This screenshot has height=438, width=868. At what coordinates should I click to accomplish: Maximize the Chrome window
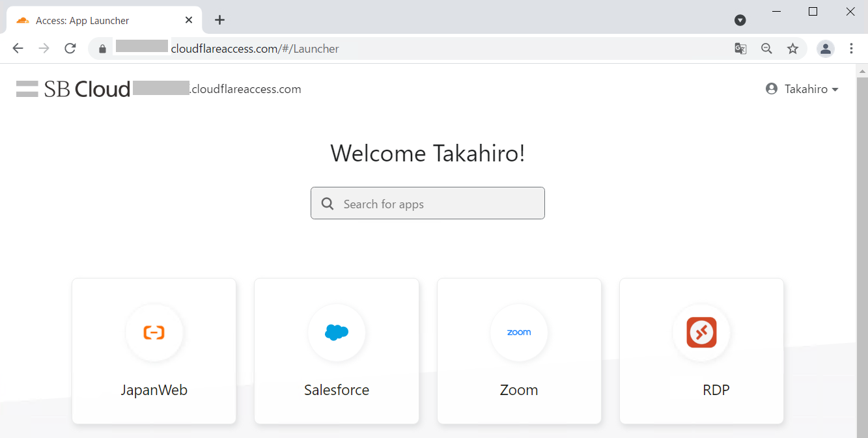pyautogui.click(x=813, y=11)
